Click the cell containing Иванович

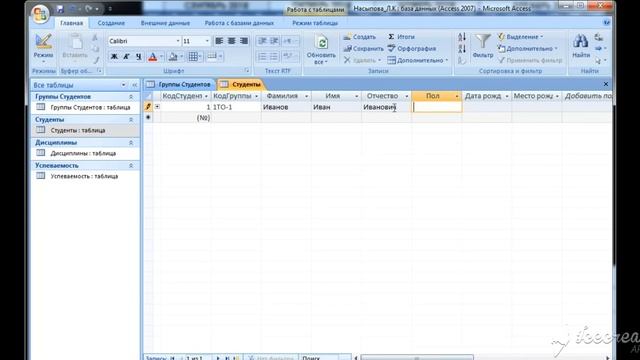pos(386,107)
